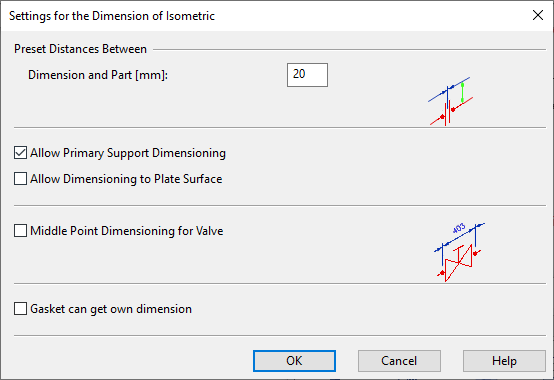Cancel the isometric dimension settings
The width and height of the screenshot is (554, 380).
pyautogui.click(x=399, y=361)
